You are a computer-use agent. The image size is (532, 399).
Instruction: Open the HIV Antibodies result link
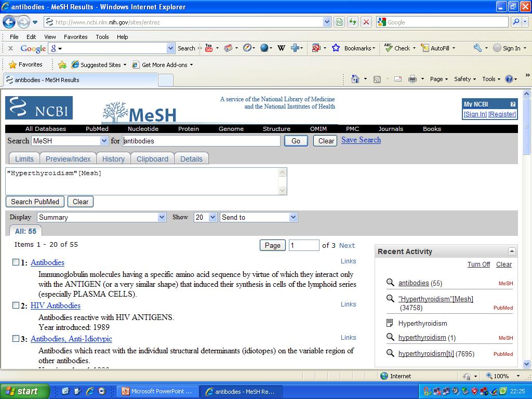click(x=55, y=305)
